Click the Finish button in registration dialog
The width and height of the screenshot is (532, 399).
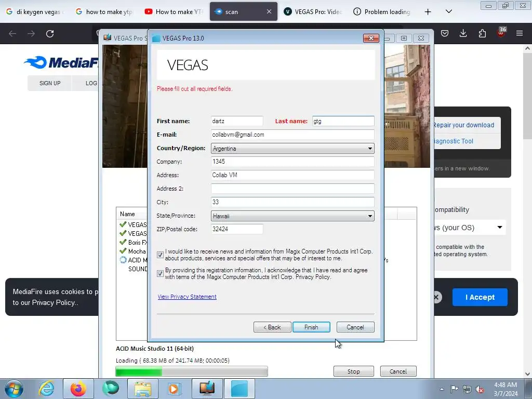pos(311,327)
